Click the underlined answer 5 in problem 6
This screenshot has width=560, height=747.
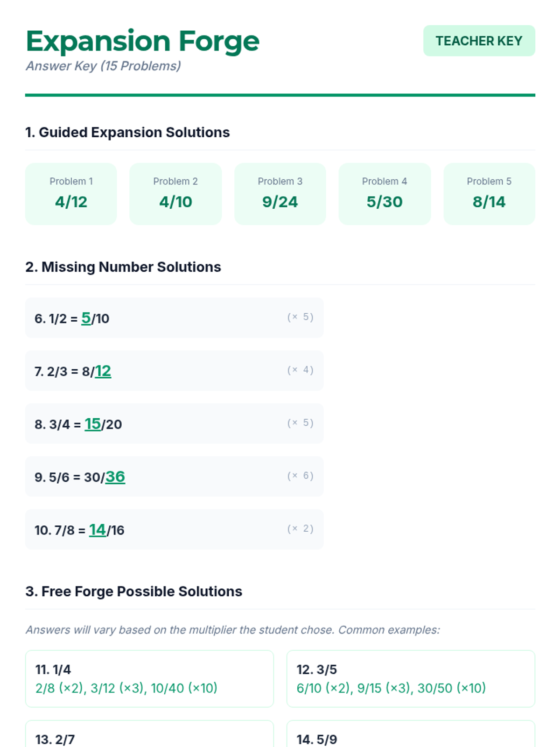point(86,318)
